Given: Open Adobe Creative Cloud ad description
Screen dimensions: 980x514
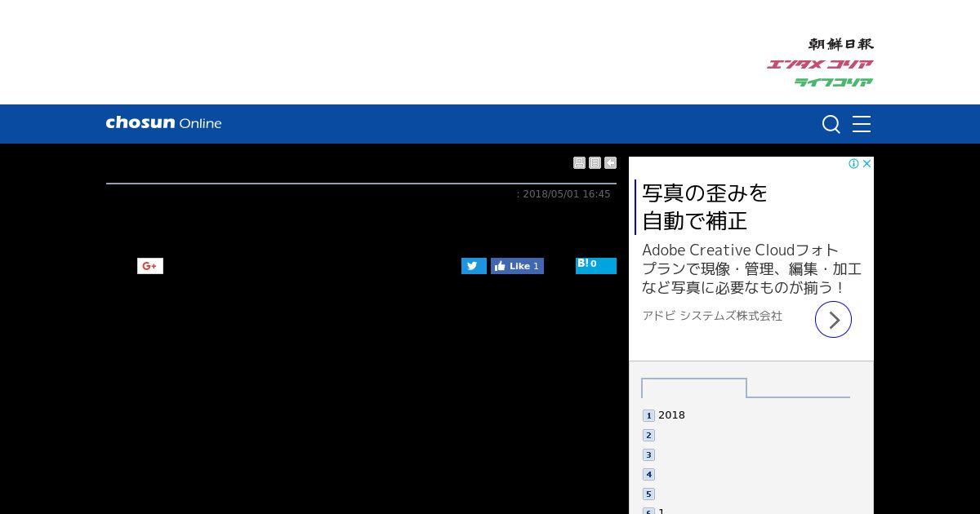Looking at the screenshot, I should 751,269.
